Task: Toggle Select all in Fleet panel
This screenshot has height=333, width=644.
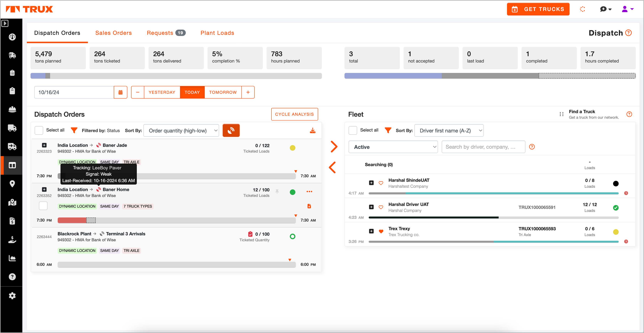Action: click(352, 130)
